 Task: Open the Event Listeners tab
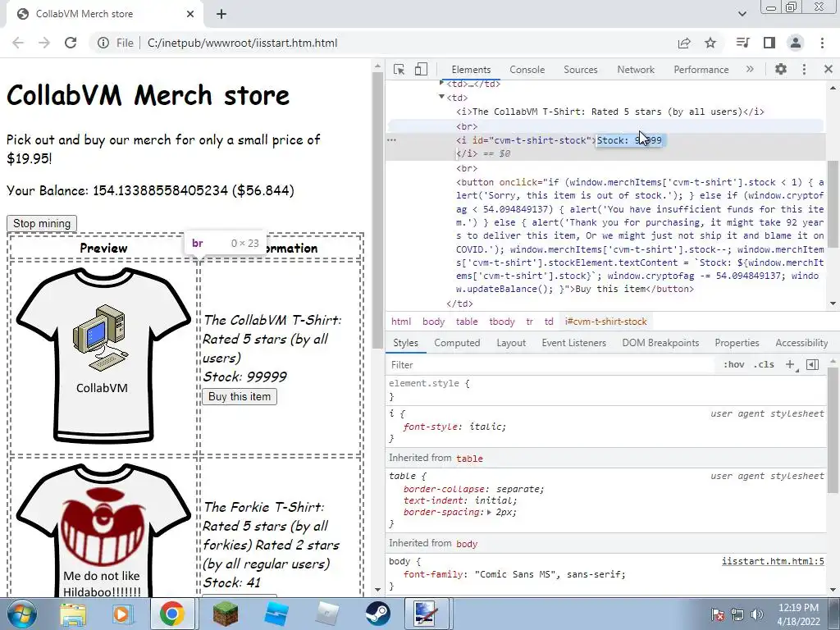coord(573,343)
